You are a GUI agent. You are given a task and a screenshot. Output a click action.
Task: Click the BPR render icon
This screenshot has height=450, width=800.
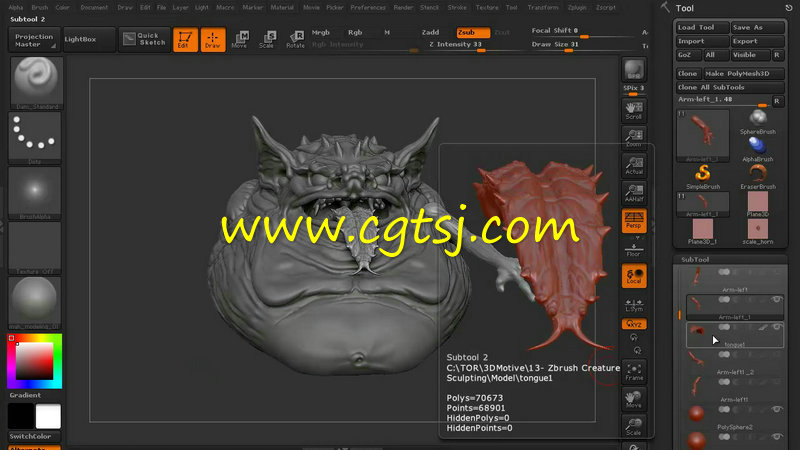[x=634, y=69]
